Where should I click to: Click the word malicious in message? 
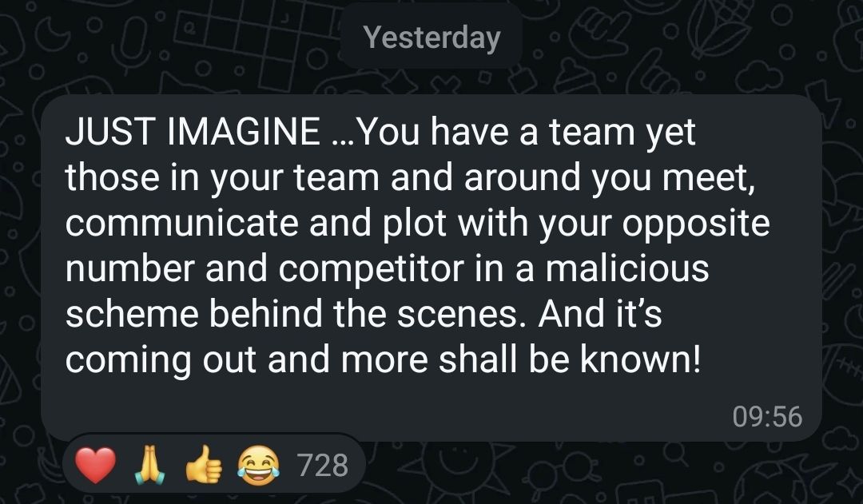coord(627,268)
